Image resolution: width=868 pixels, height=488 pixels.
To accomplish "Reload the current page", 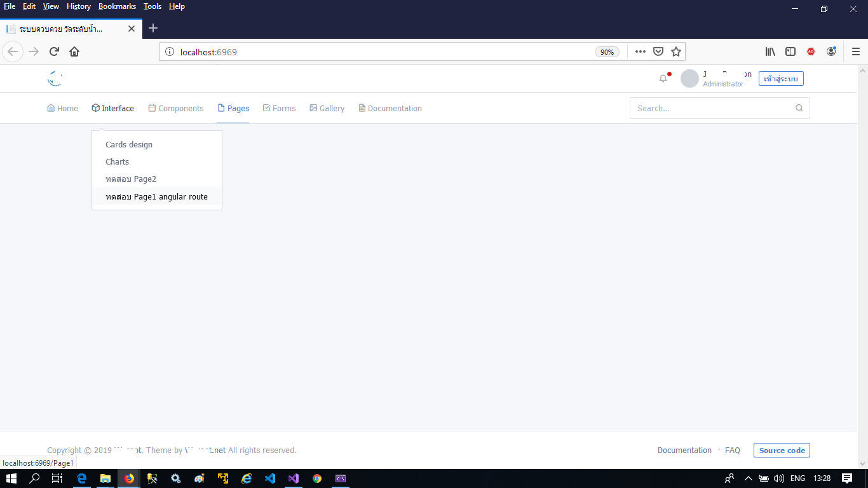I will click(55, 51).
